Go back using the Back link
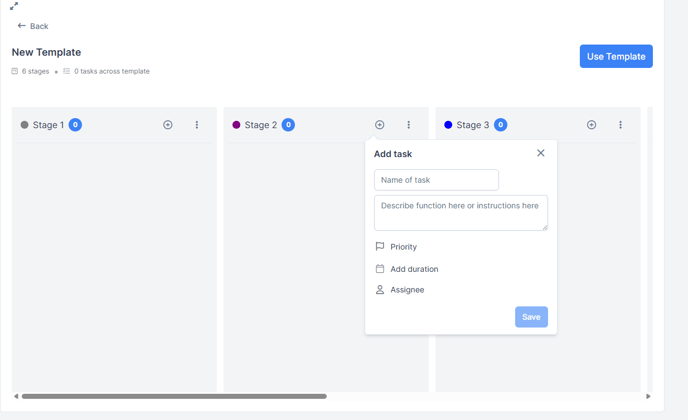 point(33,26)
